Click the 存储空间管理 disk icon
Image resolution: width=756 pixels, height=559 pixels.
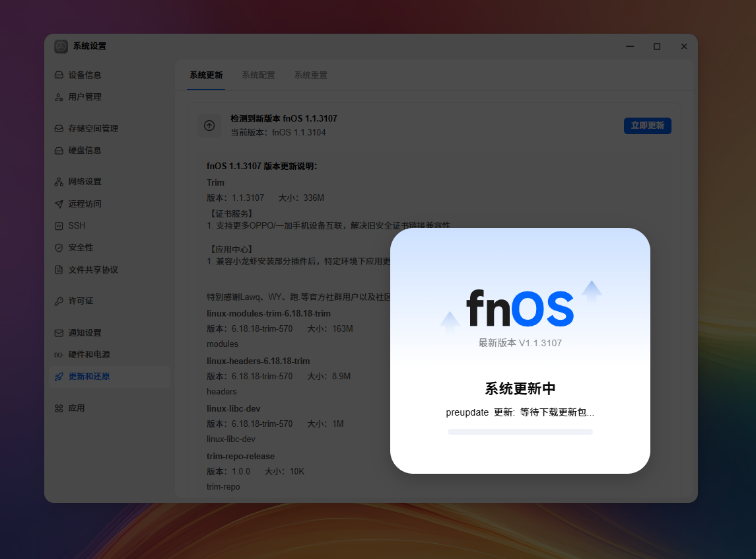[59, 128]
